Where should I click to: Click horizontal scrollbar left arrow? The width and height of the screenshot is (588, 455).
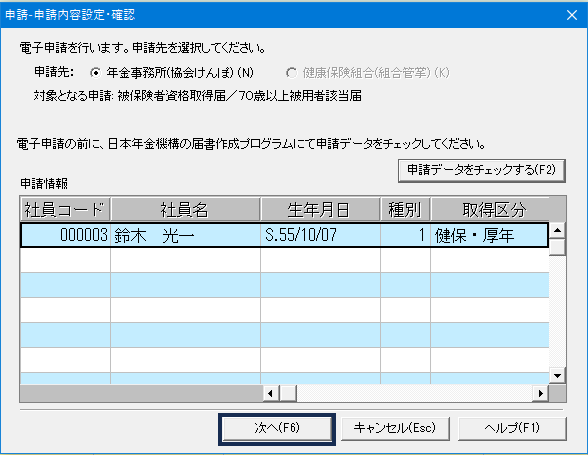(x=270, y=393)
